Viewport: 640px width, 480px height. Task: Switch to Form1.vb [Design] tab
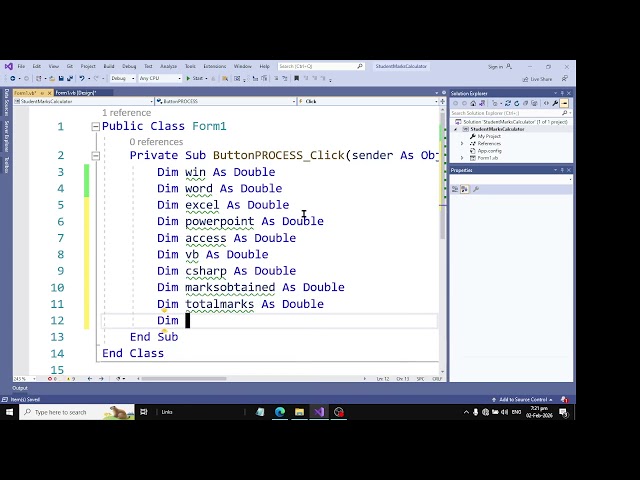(x=76, y=93)
